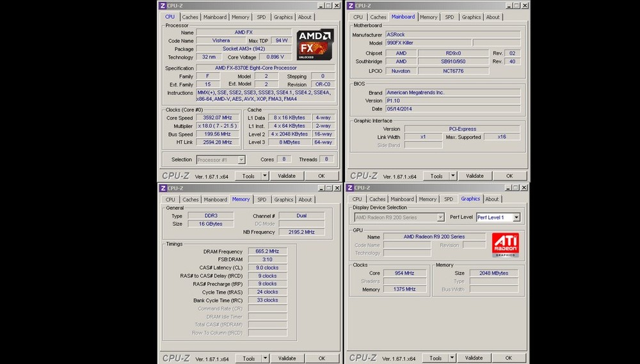Image resolution: width=640 pixels, height=364 pixels.
Task: Click Tools button in the Mainboard window
Action: pos(436,176)
